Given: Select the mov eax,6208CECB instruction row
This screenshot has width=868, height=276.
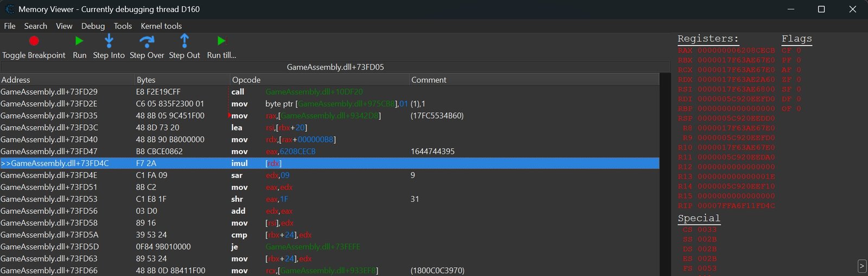Looking at the screenshot, I should pyautogui.click(x=329, y=151).
